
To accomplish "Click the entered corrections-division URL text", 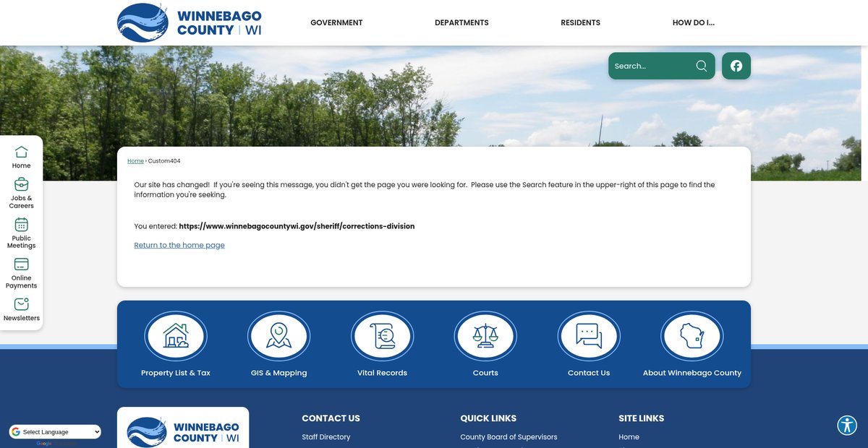I will [297, 226].
